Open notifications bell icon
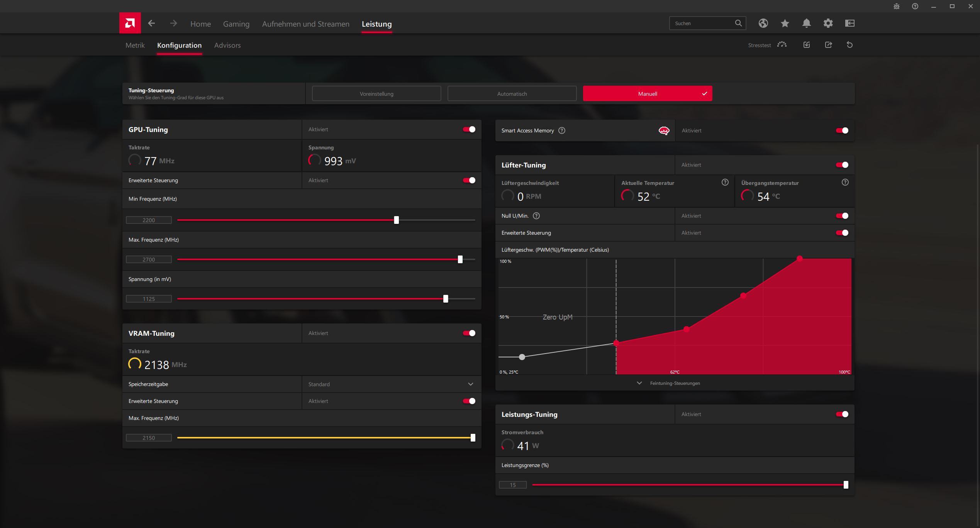980x528 pixels. click(806, 23)
